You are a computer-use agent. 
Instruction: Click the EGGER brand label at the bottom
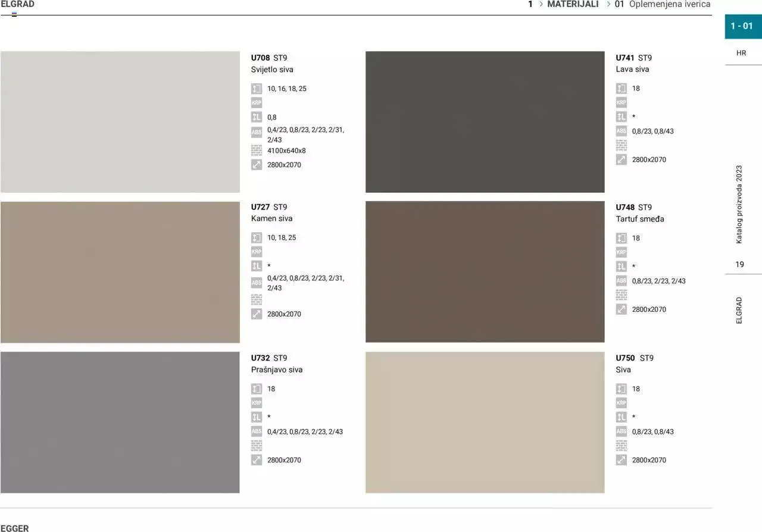15,528
